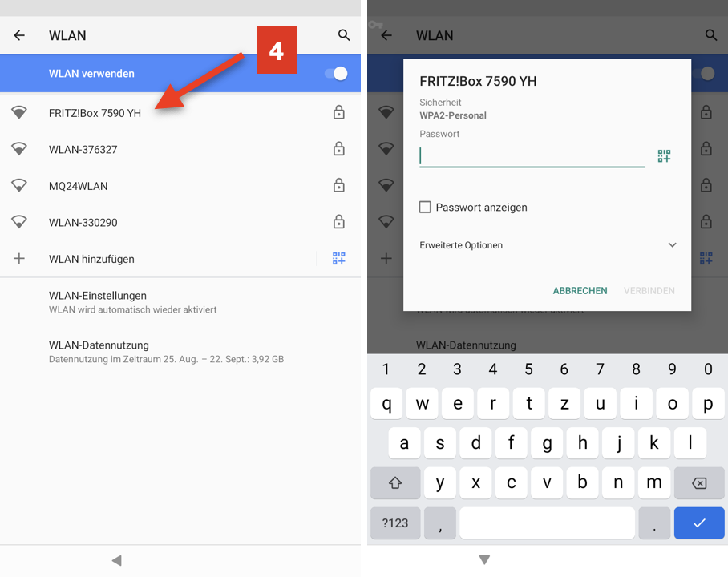Expand Erweiterte Optionen chevron
This screenshot has width=728, height=577.
tap(672, 245)
